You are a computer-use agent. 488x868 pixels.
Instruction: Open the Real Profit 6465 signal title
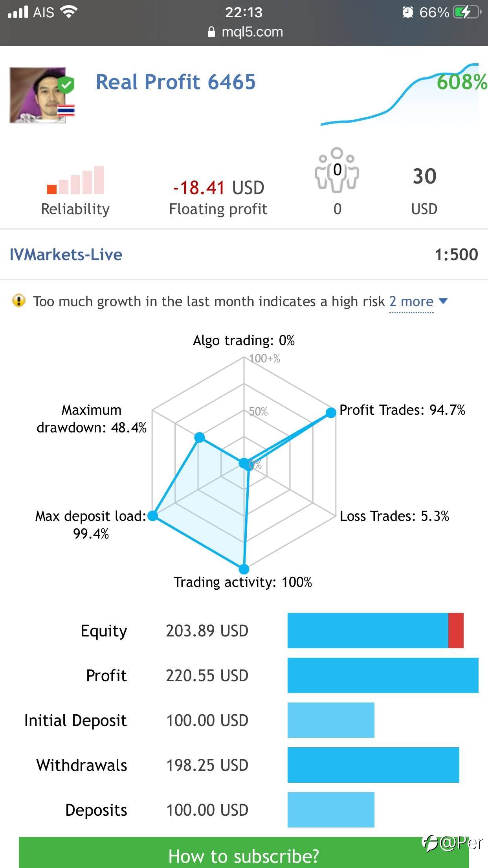[x=176, y=82]
